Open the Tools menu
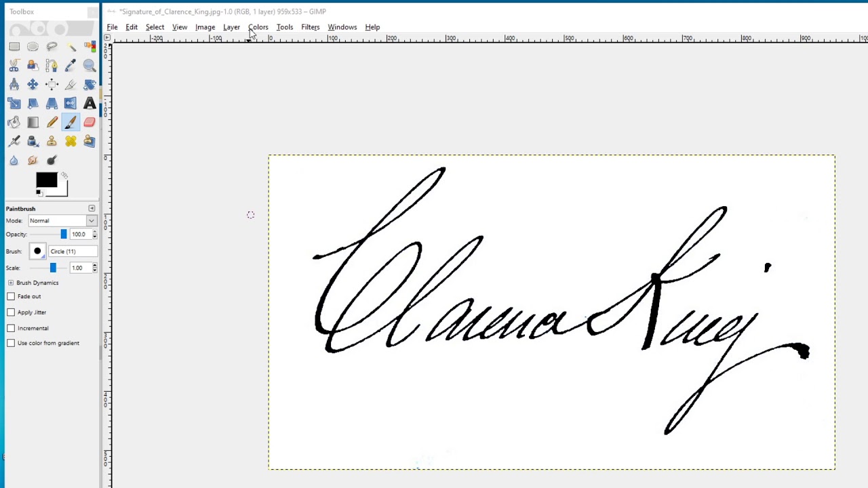This screenshot has height=488, width=868. point(284,27)
